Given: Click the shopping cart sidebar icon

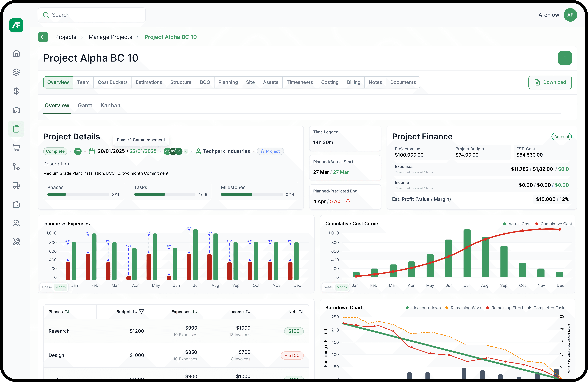Looking at the screenshot, I should [16, 148].
